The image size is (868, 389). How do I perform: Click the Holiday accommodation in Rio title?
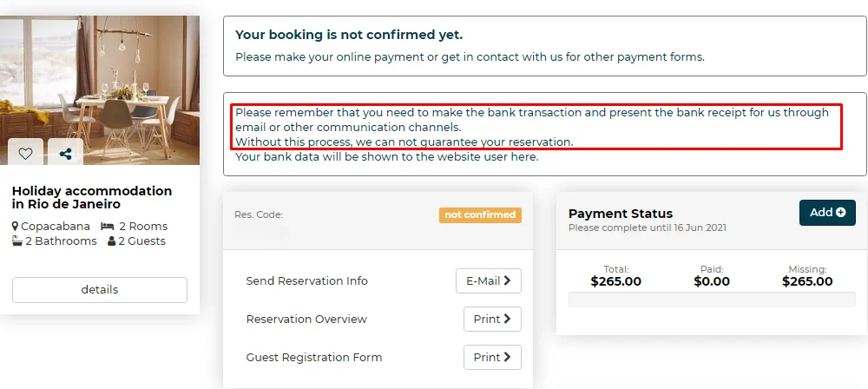[92, 197]
